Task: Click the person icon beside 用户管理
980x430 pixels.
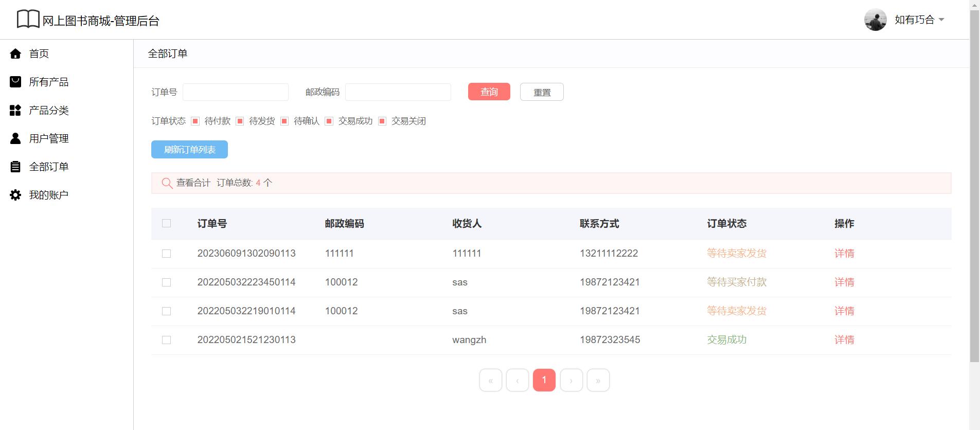Action: pyautogui.click(x=15, y=138)
